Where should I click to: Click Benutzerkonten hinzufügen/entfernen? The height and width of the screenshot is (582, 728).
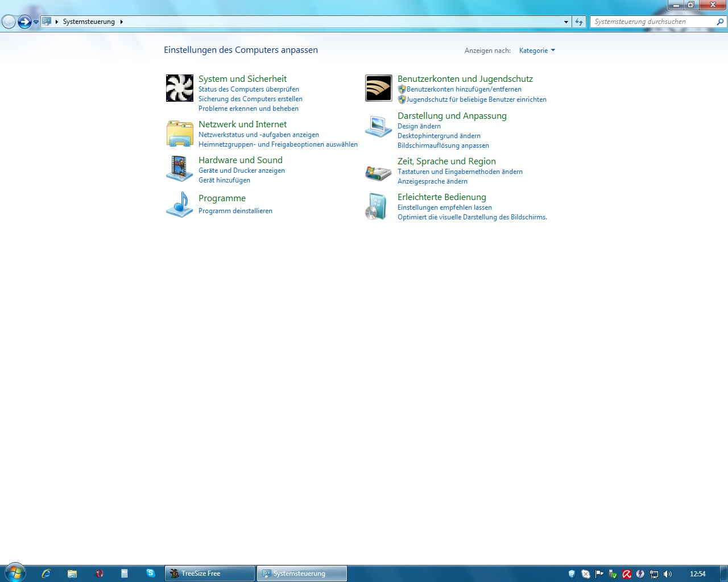(464, 89)
